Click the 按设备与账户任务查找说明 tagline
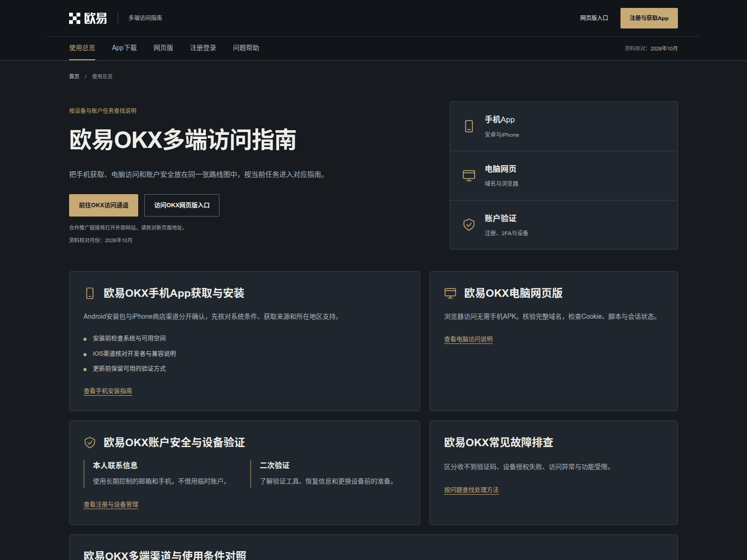Viewport: 747px width, 560px height. point(103,111)
